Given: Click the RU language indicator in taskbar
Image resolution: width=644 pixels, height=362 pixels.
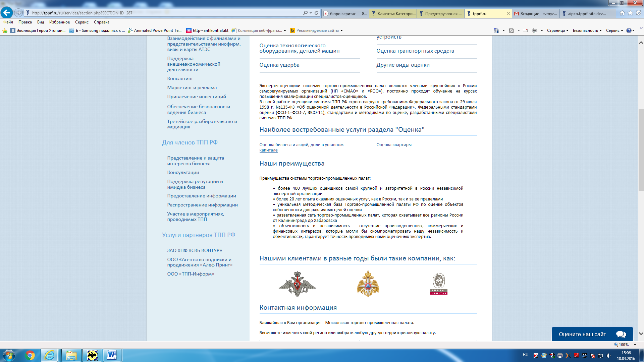Looking at the screenshot, I should coord(525,355).
